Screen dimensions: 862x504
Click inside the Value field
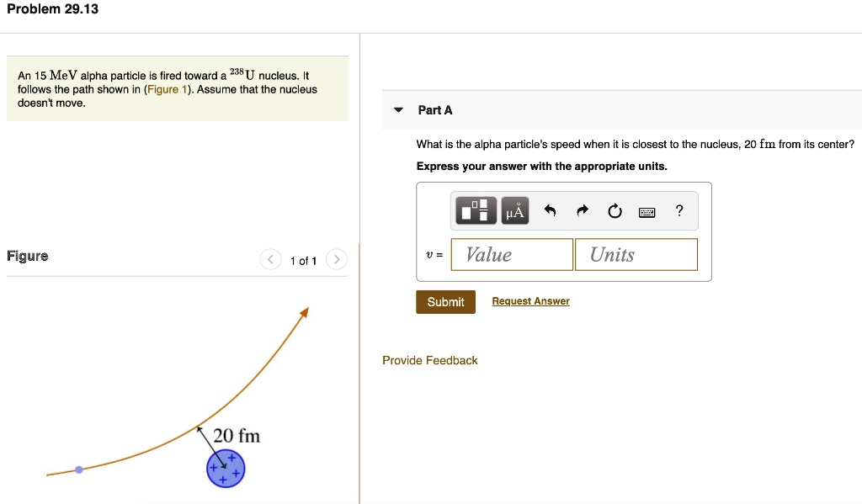(x=511, y=254)
